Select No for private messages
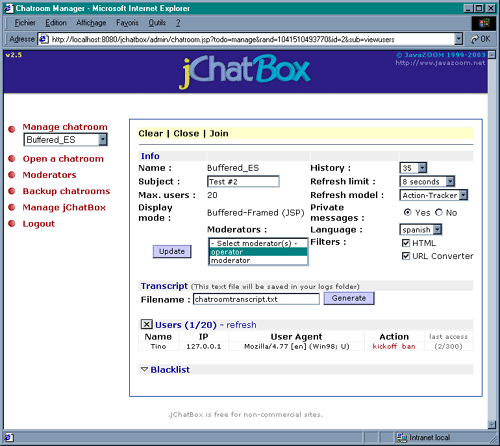Image resolution: width=500 pixels, height=446 pixels. click(x=439, y=212)
